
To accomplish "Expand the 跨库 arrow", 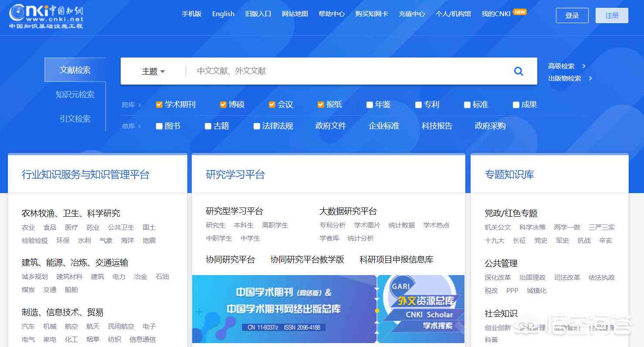I will tap(139, 105).
